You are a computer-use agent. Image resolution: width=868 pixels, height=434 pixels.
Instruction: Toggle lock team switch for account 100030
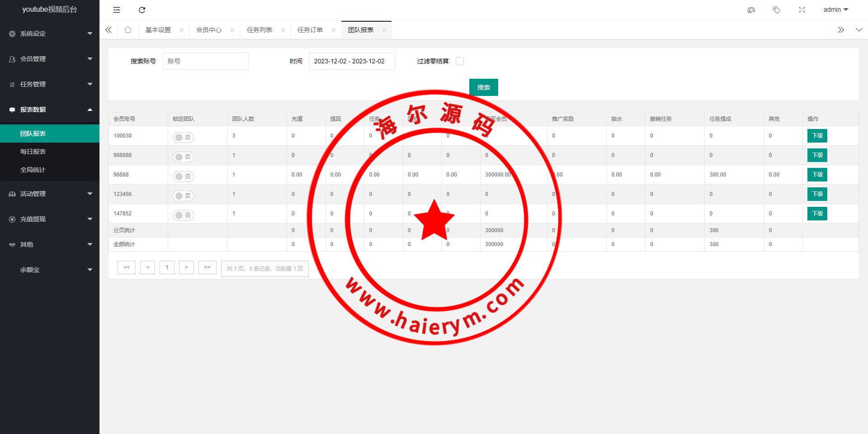[x=183, y=138]
